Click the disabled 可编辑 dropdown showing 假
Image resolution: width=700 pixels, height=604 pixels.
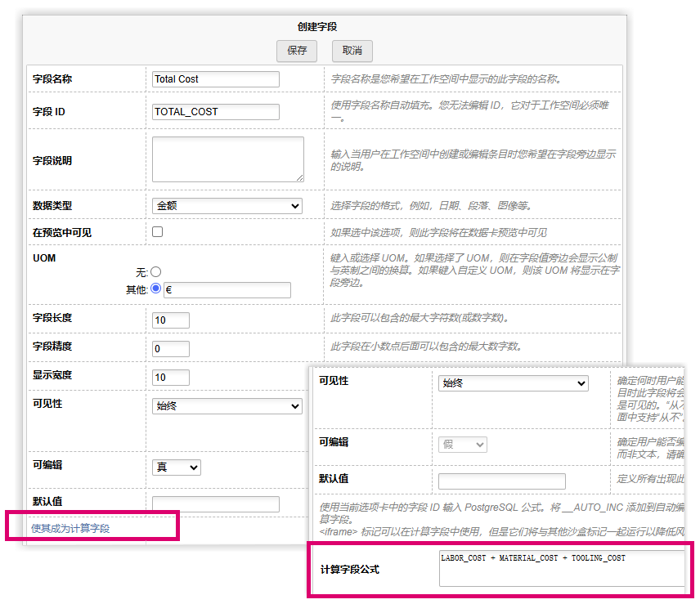pyautogui.click(x=462, y=442)
